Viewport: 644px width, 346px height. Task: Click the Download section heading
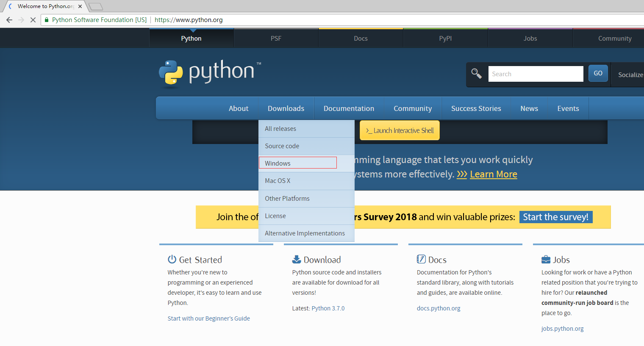(322, 260)
